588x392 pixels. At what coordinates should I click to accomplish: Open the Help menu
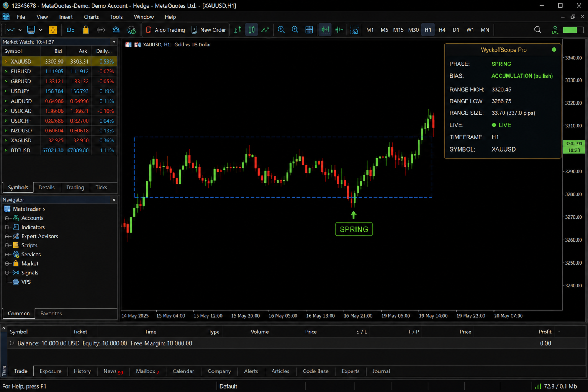point(170,17)
